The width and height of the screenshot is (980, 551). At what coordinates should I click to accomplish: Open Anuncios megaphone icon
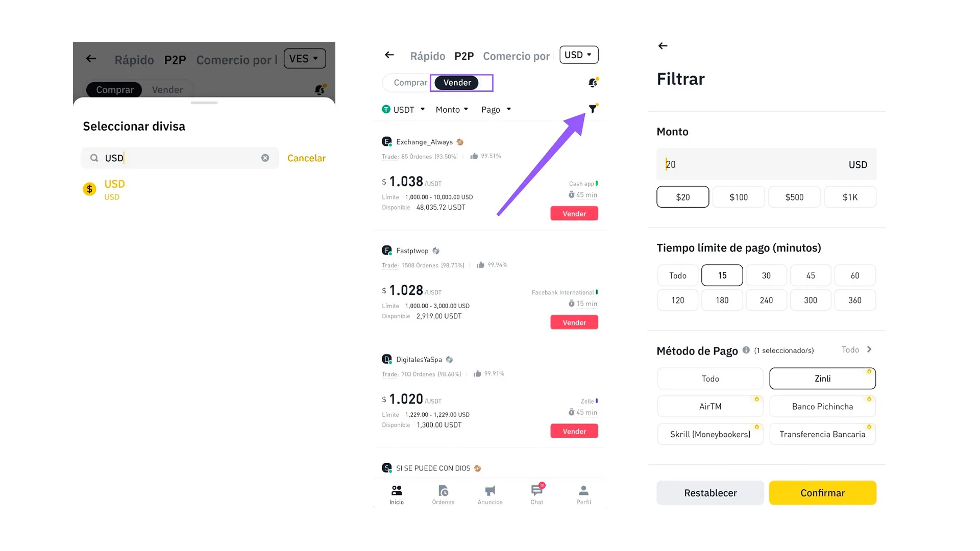click(x=490, y=491)
